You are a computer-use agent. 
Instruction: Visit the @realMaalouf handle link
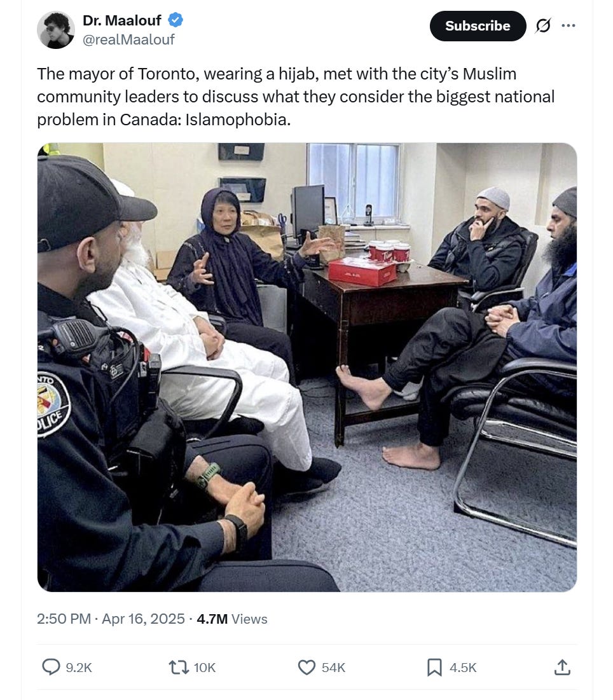pyautogui.click(x=128, y=39)
